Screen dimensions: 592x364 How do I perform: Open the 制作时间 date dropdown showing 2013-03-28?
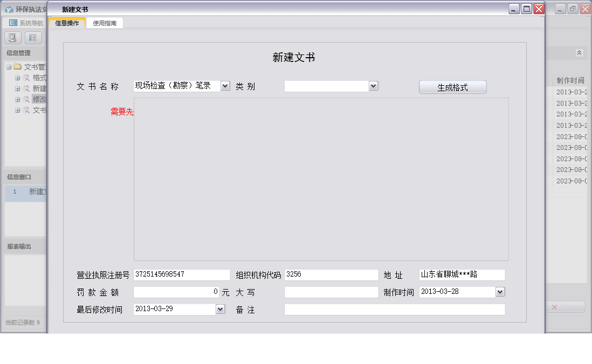pyautogui.click(x=500, y=292)
